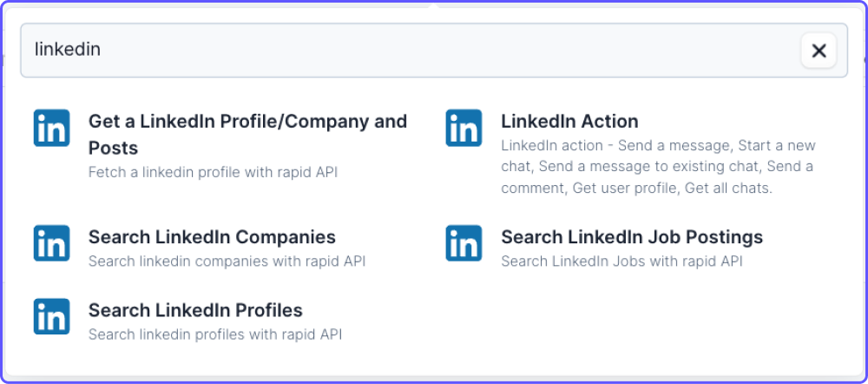The image size is (868, 384).
Task: Click 'Search linkedin profiles with rapid API' description
Action: (x=215, y=334)
